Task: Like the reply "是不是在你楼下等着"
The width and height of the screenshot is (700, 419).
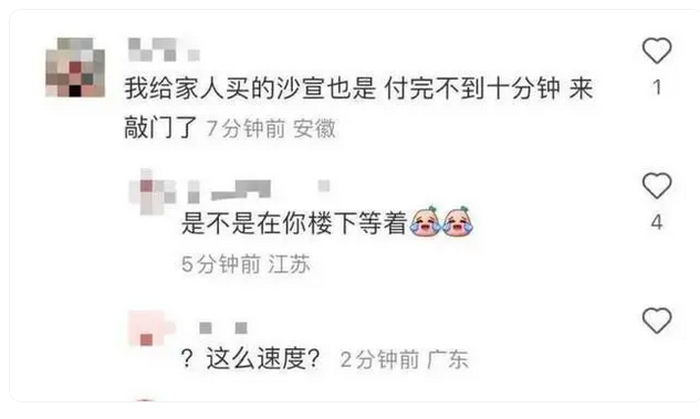Action: pos(656,185)
